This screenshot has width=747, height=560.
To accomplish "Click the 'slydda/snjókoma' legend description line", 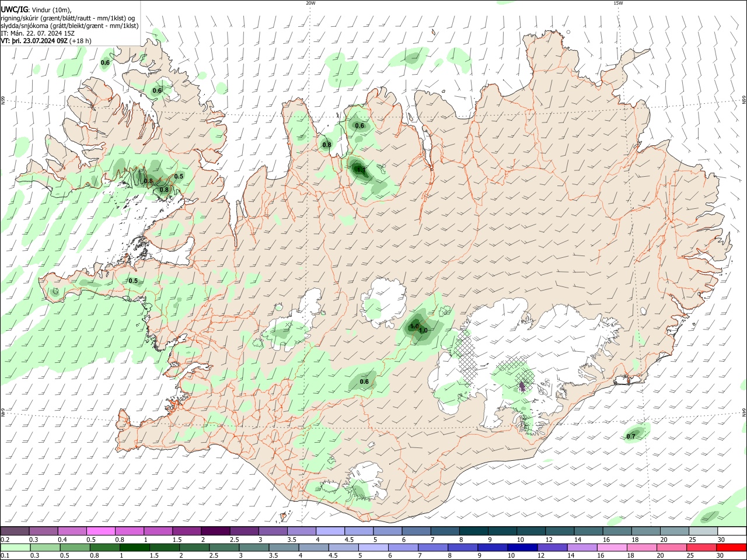I will pyautogui.click(x=69, y=26).
